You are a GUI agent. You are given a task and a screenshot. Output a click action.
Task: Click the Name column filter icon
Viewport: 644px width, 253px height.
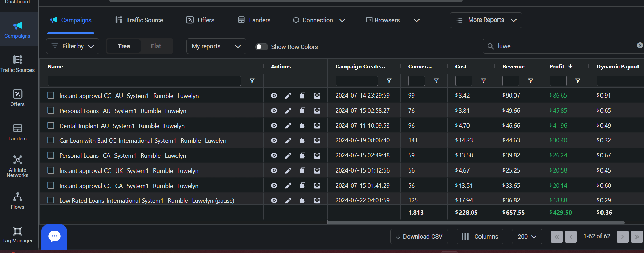[x=252, y=81]
